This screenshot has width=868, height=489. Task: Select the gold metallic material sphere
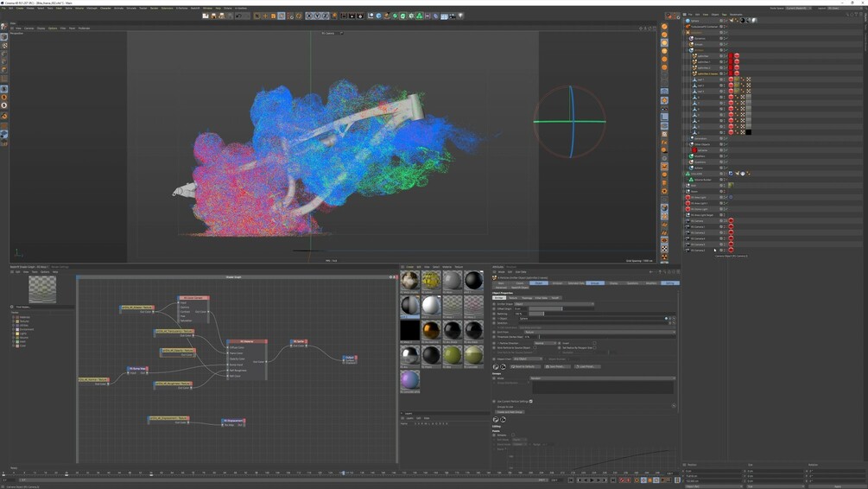click(431, 330)
